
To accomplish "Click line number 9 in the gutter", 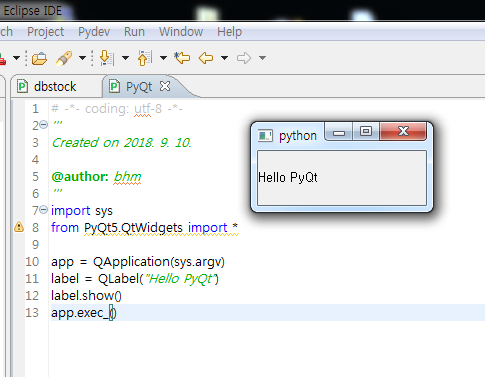I will point(35,245).
